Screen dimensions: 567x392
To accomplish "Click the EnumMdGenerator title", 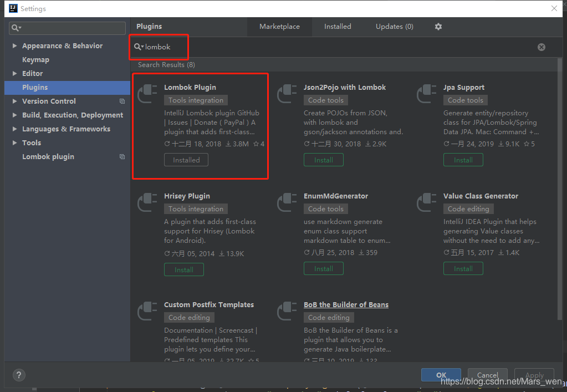I will point(336,196).
